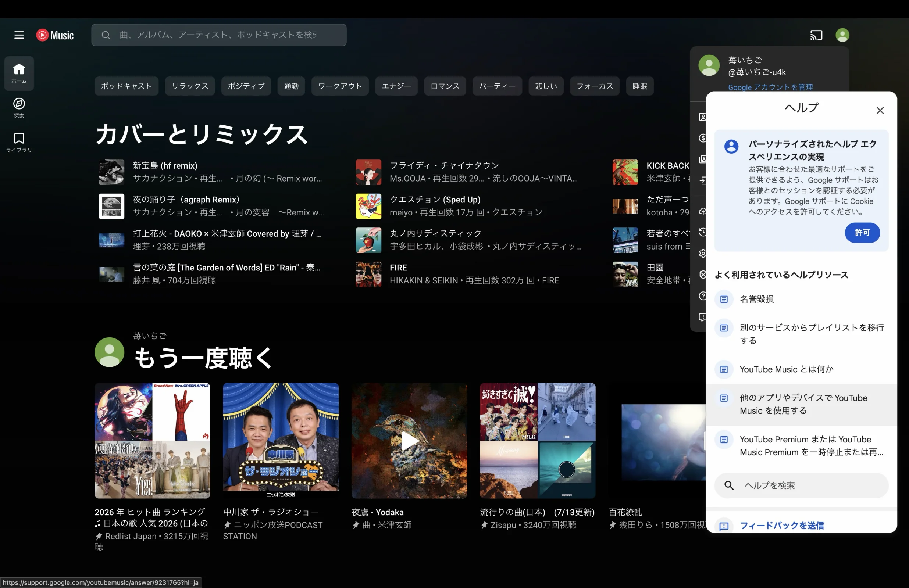Click 言の葉の庭 ED "Rain" song title
The width and height of the screenshot is (909, 588).
pyautogui.click(x=227, y=268)
